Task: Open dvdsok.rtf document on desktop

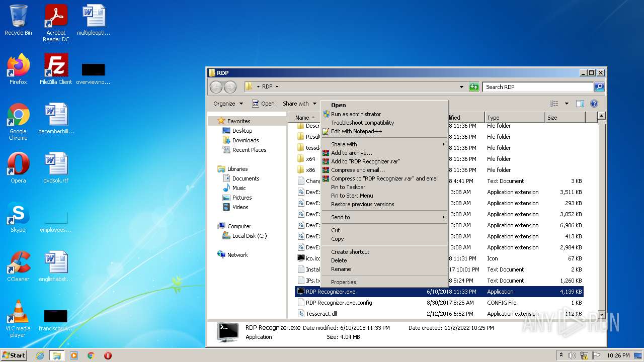Action: (x=56, y=168)
